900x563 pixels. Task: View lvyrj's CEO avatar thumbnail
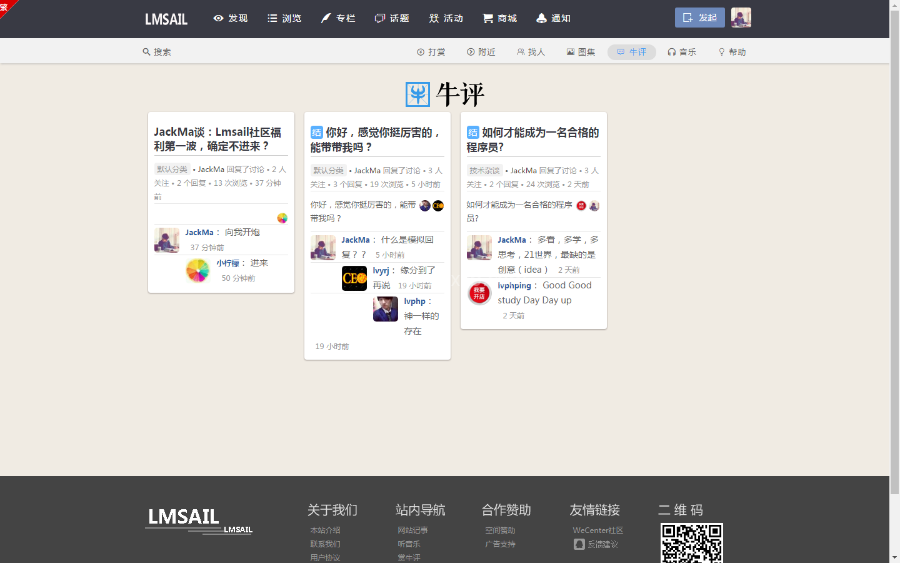pyautogui.click(x=354, y=278)
